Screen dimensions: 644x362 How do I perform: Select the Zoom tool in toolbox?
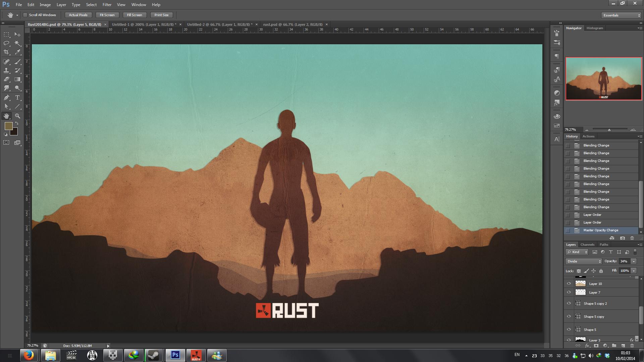pyautogui.click(x=17, y=116)
